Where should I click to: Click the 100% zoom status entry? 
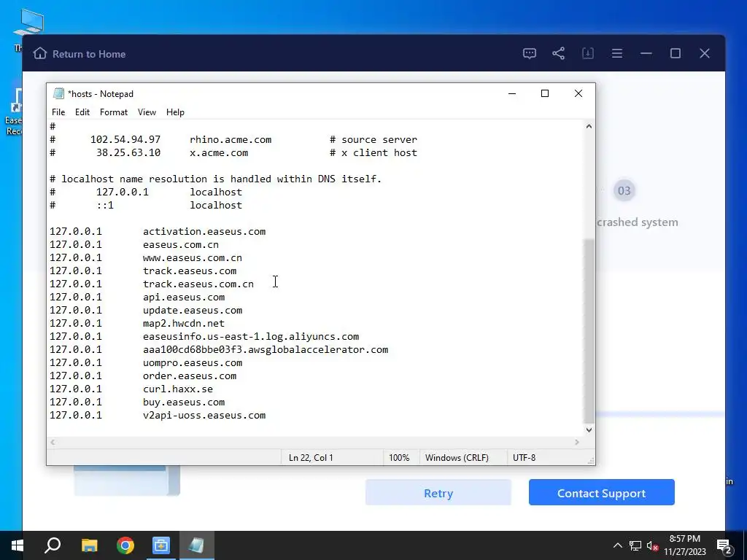pyautogui.click(x=399, y=458)
